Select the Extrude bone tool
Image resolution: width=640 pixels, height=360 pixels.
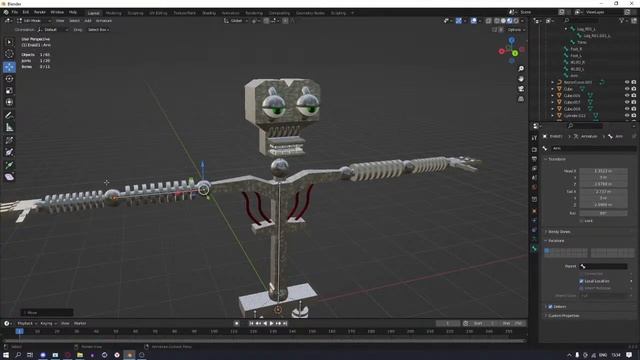click(x=9, y=165)
